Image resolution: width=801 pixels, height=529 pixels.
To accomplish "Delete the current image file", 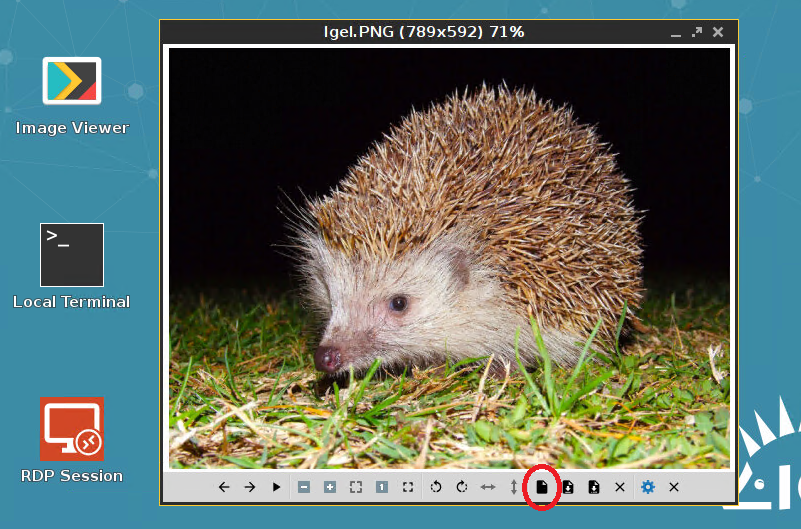I will tap(620, 487).
